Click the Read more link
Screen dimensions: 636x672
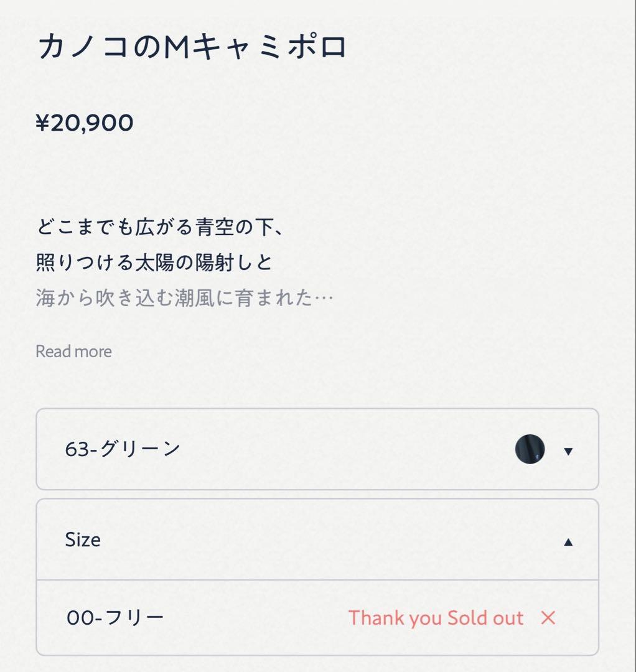(x=73, y=352)
